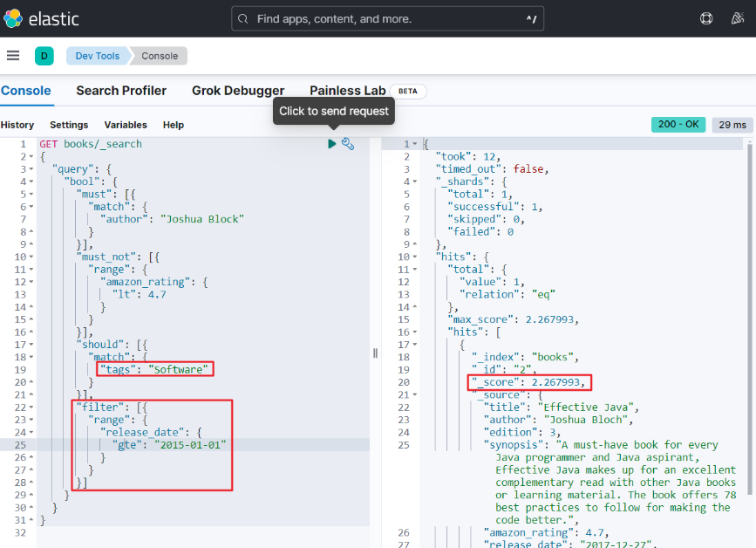Screen dimensions: 756x548
Task: Collapse must fold arrow on editor line 5
Action: pos(31,195)
